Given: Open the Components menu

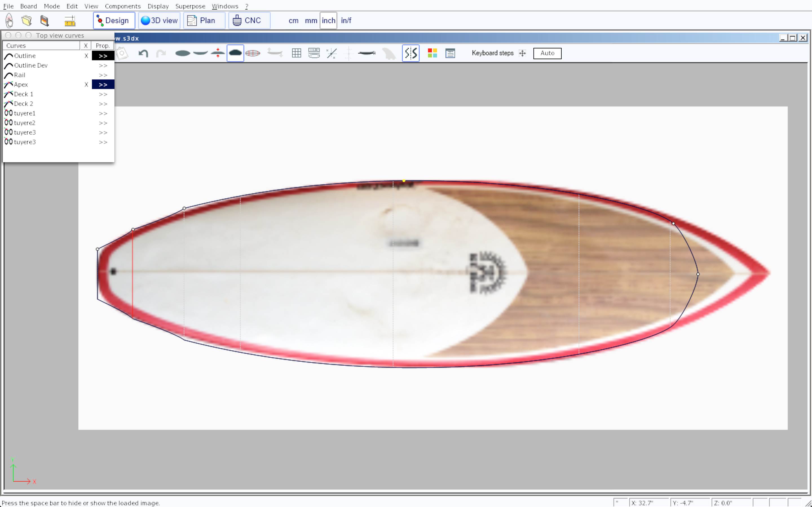Looking at the screenshot, I should tap(122, 6).
